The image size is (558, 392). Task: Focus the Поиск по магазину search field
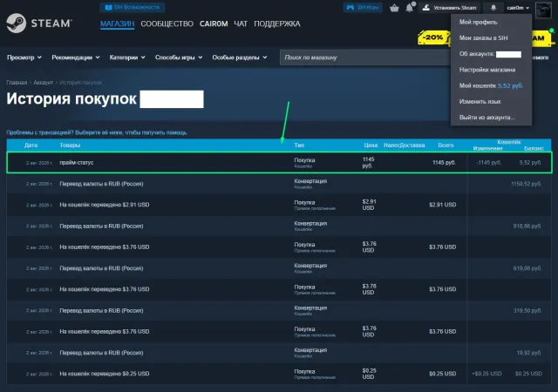click(364, 57)
